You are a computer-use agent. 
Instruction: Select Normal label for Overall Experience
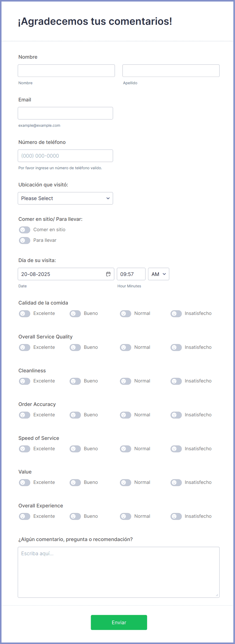142,516
